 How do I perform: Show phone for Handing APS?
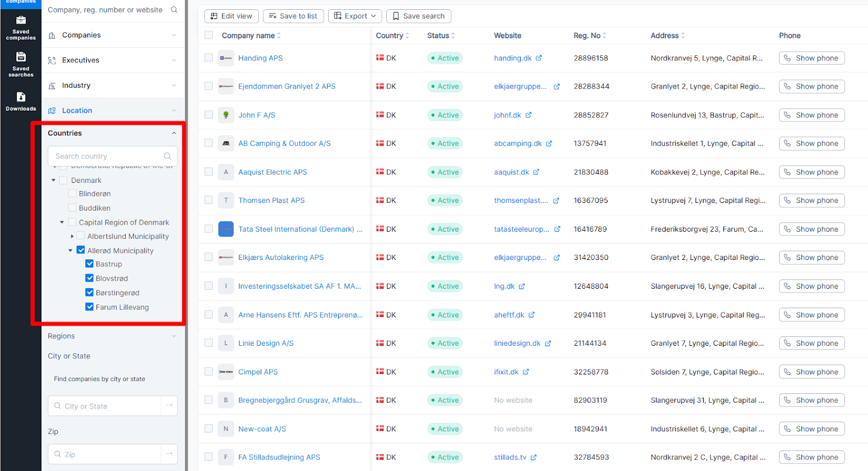pos(812,58)
